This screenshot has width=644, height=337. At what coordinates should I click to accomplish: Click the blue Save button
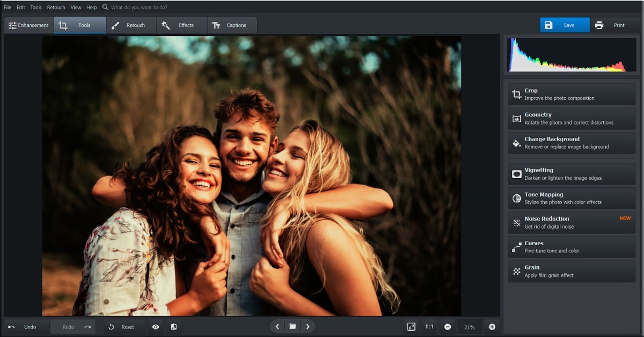tap(565, 25)
